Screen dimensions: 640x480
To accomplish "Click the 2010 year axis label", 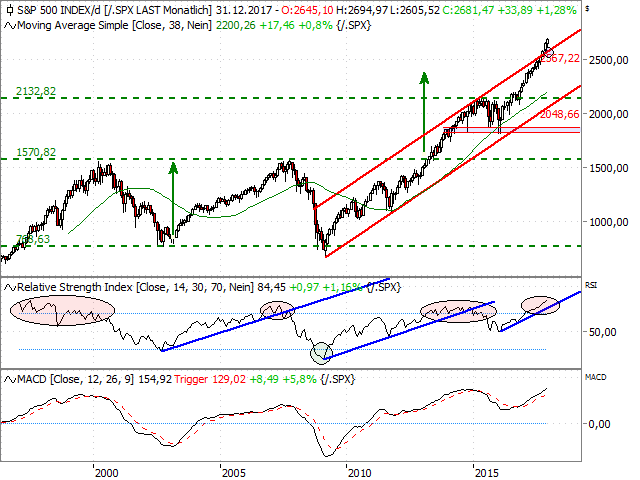I will pyautogui.click(x=360, y=473).
